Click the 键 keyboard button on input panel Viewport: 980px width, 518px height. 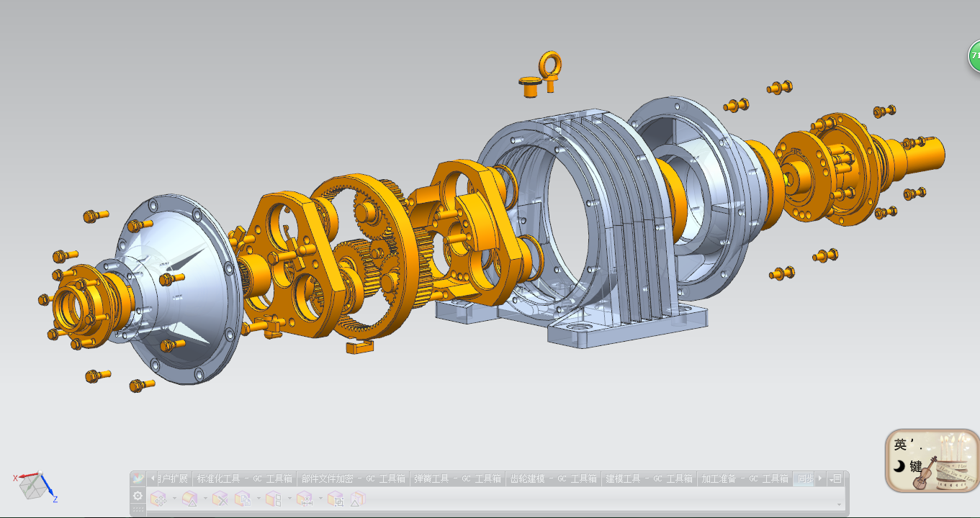(916, 466)
